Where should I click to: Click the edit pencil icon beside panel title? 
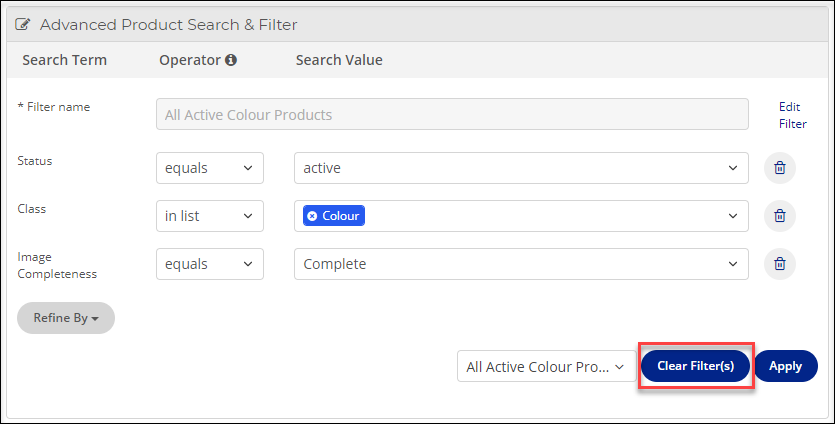[22, 25]
